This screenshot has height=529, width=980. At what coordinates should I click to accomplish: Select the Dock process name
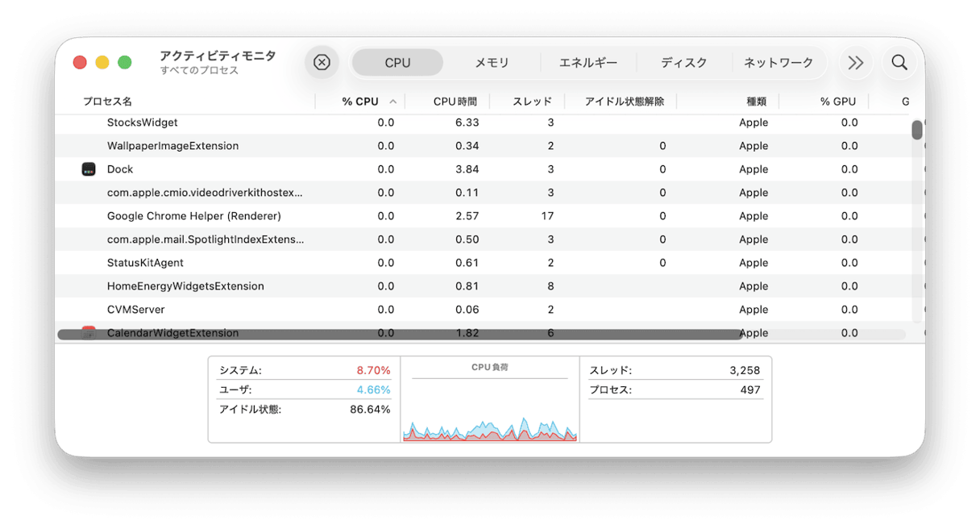(x=120, y=169)
